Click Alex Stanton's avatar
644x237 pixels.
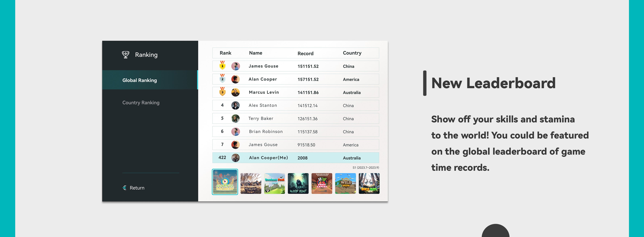click(x=235, y=106)
